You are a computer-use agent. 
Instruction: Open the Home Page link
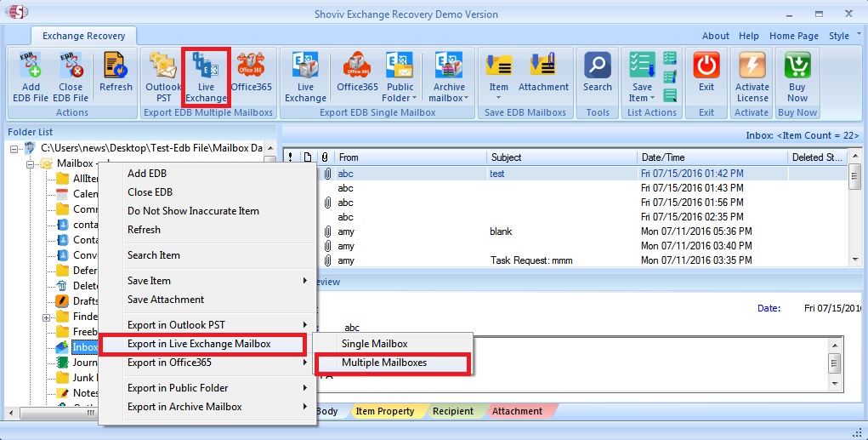(x=793, y=36)
